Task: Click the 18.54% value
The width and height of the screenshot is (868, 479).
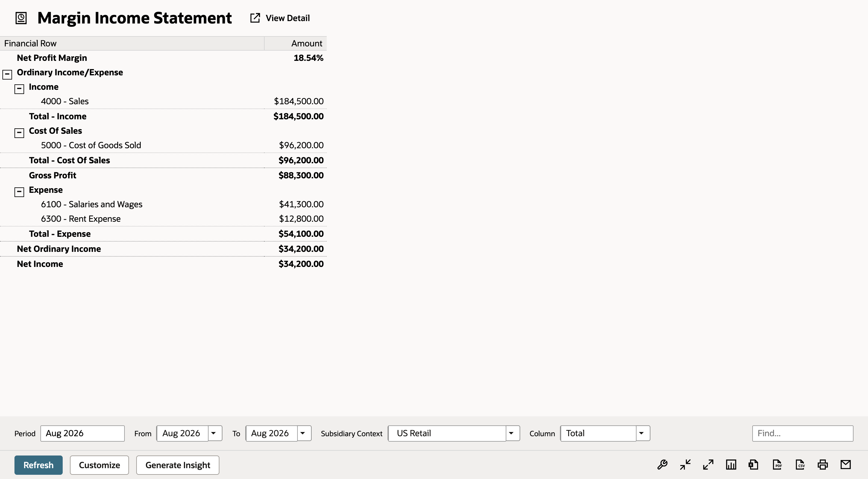Action: (308, 58)
